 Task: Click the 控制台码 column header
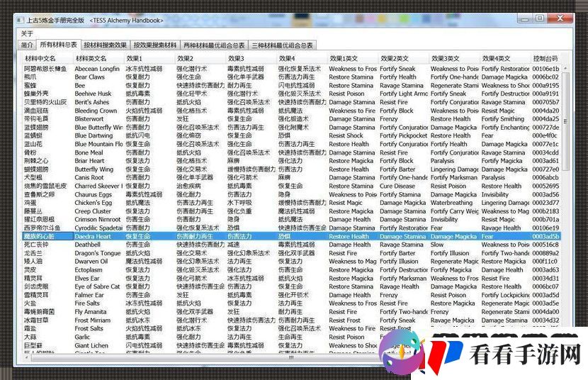coord(546,59)
